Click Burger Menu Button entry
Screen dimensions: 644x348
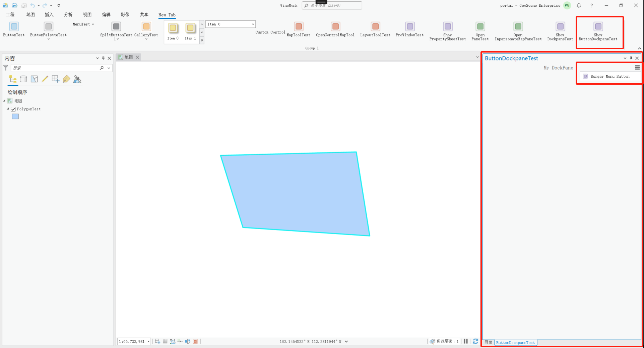(x=610, y=76)
